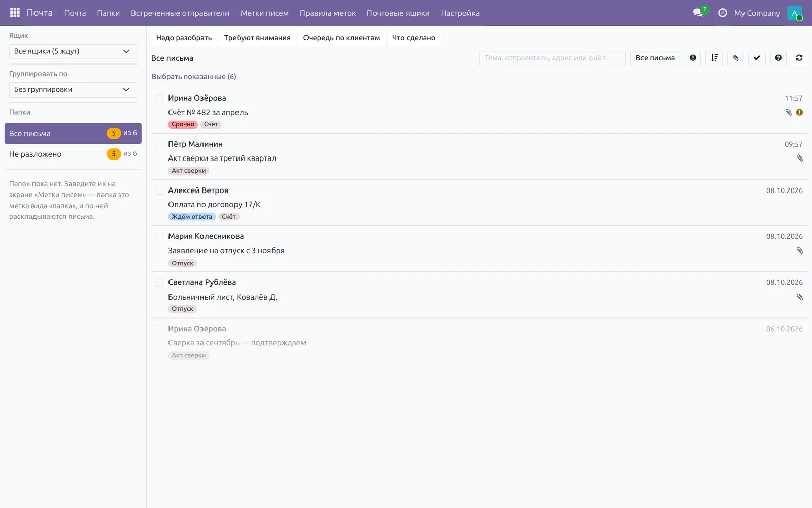Screen dimensions: 812x508
Task: Click Выбрать показанные (6) link
Action: pyautogui.click(x=194, y=77)
